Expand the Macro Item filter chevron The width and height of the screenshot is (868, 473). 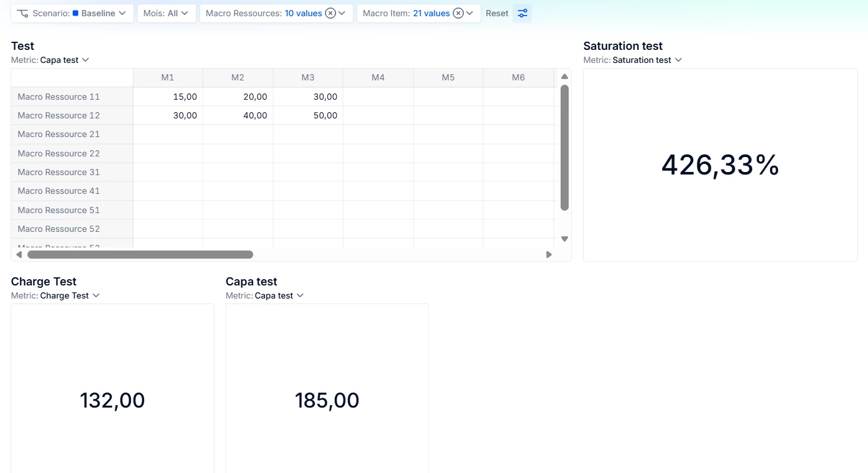click(x=470, y=13)
